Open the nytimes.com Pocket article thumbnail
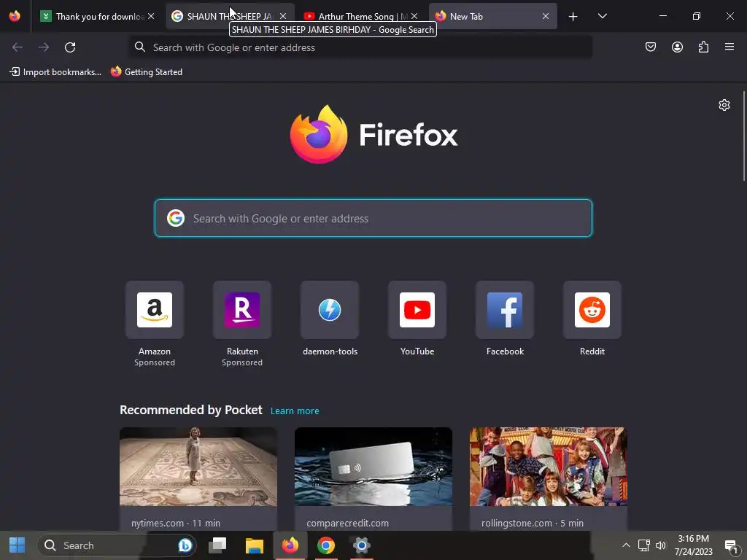The width and height of the screenshot is (747, 560). (198, 466)
